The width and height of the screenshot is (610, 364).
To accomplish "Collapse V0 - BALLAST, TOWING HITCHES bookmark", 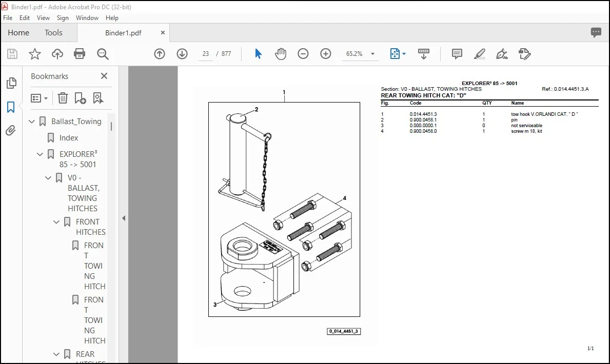I will pos(48,178).
